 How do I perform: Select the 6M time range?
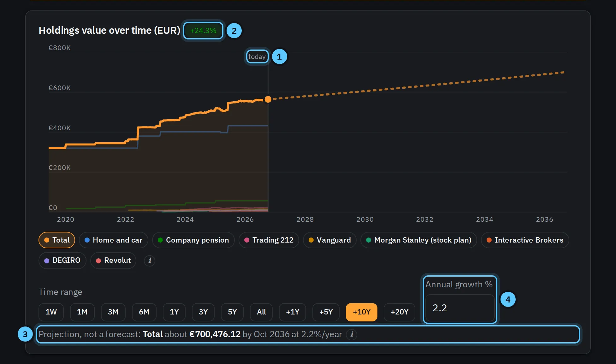pos(144,312)
